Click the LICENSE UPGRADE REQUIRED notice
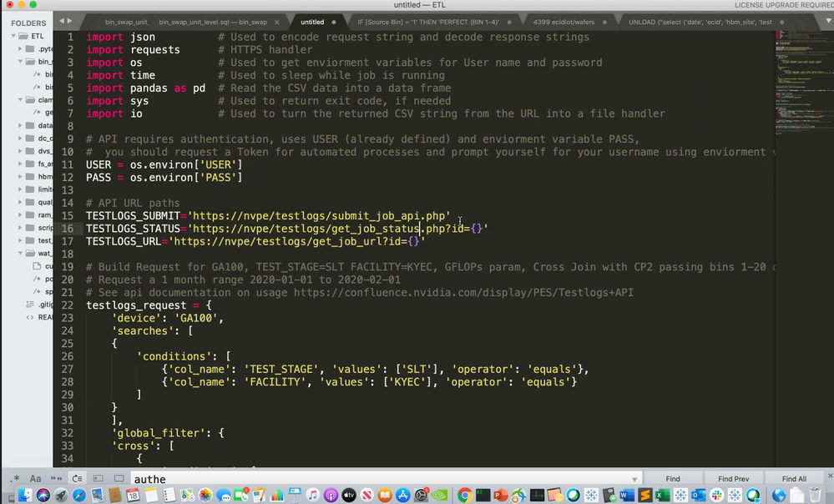Viewport: 834px width, 504px height. click(x=783, y=5)
